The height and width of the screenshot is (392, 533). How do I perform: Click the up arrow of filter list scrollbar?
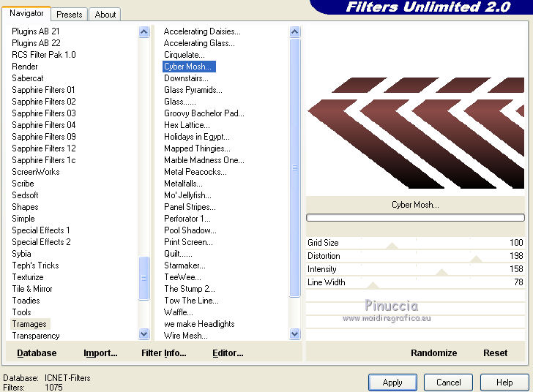click(295, 32)
